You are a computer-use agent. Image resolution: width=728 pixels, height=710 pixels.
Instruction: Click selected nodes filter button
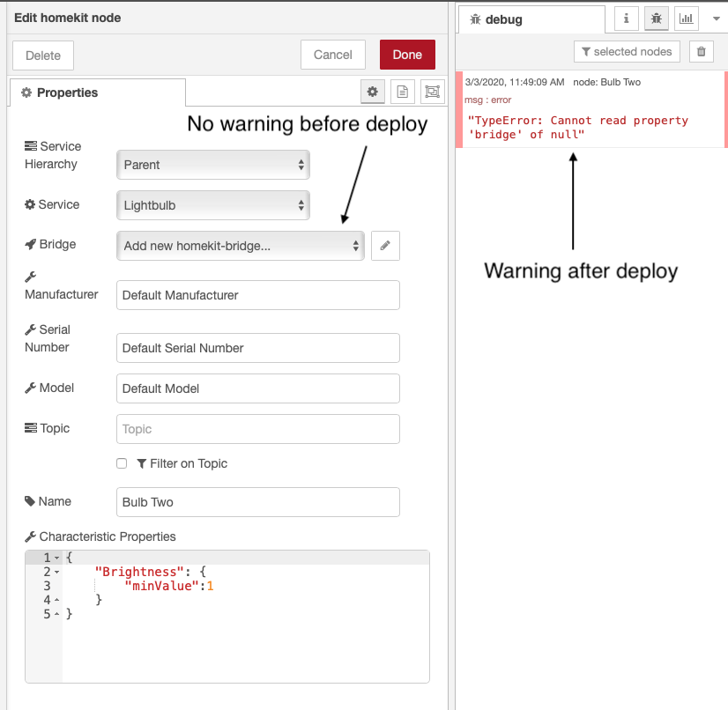pyautogui.click(x=627, y=51)
